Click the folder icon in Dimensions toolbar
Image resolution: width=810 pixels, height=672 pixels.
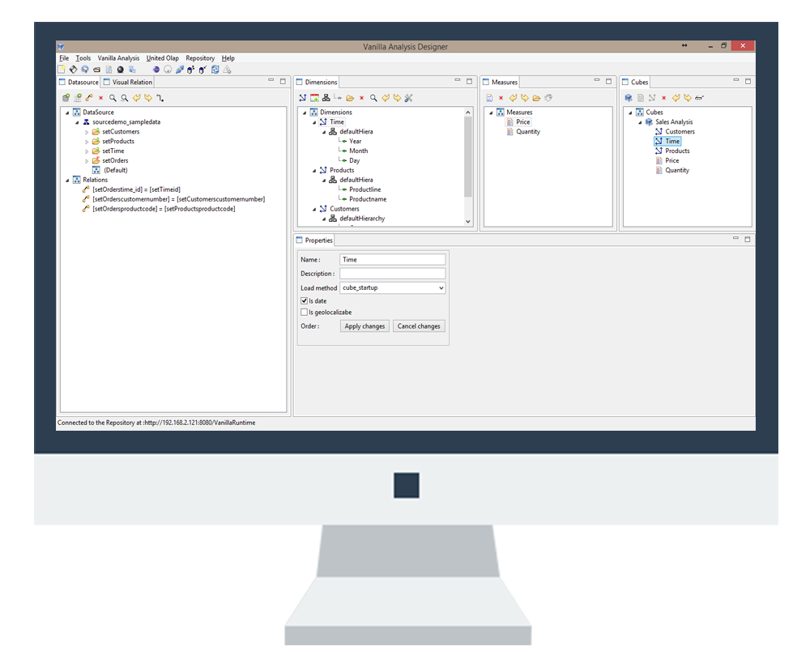[x=350, y=98]
